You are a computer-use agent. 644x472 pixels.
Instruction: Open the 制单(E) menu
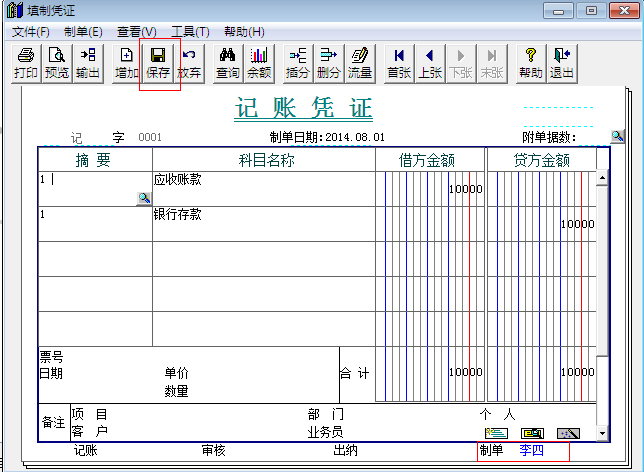pyautogui.click(x=83, y=32)
